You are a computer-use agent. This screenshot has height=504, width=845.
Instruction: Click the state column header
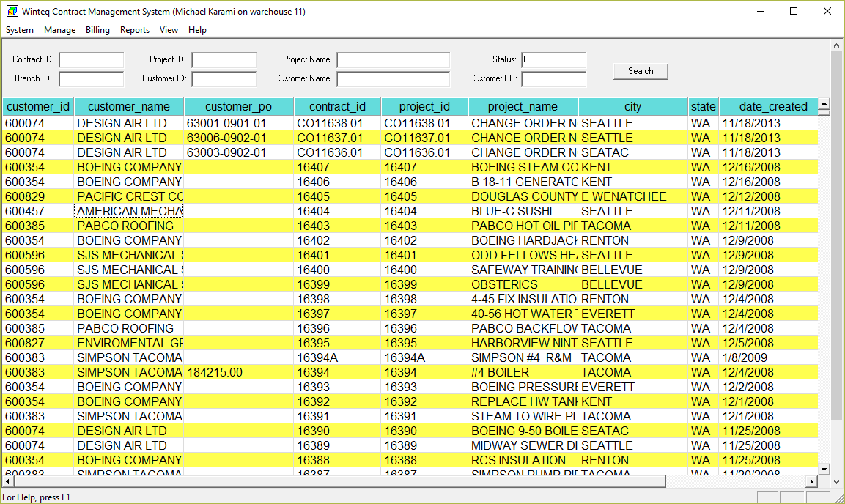(x=704, y=107)
